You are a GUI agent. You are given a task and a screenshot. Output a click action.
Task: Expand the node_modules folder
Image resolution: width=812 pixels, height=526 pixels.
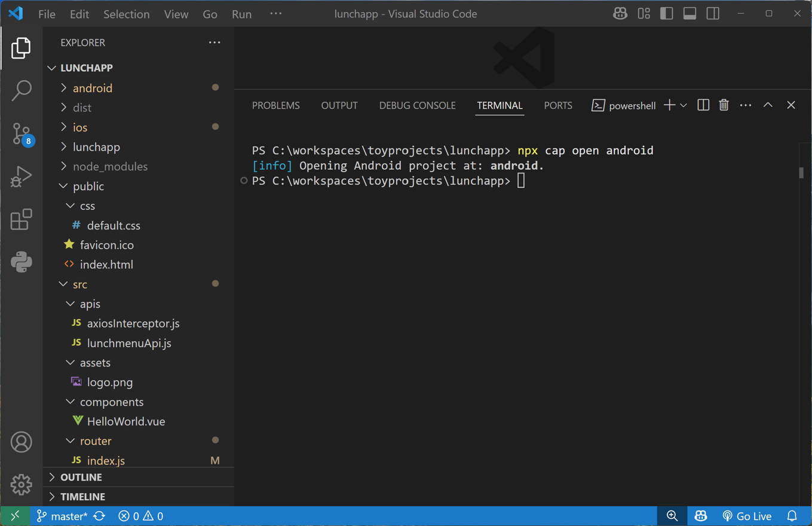(x=139, y=166)
